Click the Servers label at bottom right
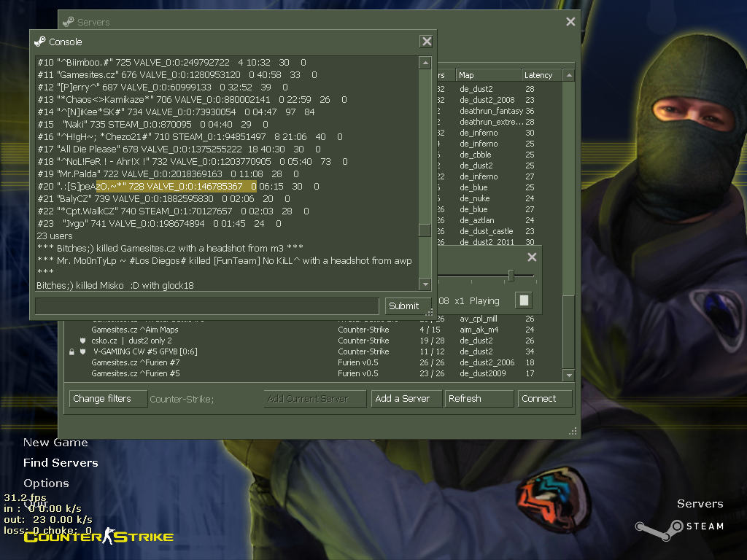 click(700, 504)
